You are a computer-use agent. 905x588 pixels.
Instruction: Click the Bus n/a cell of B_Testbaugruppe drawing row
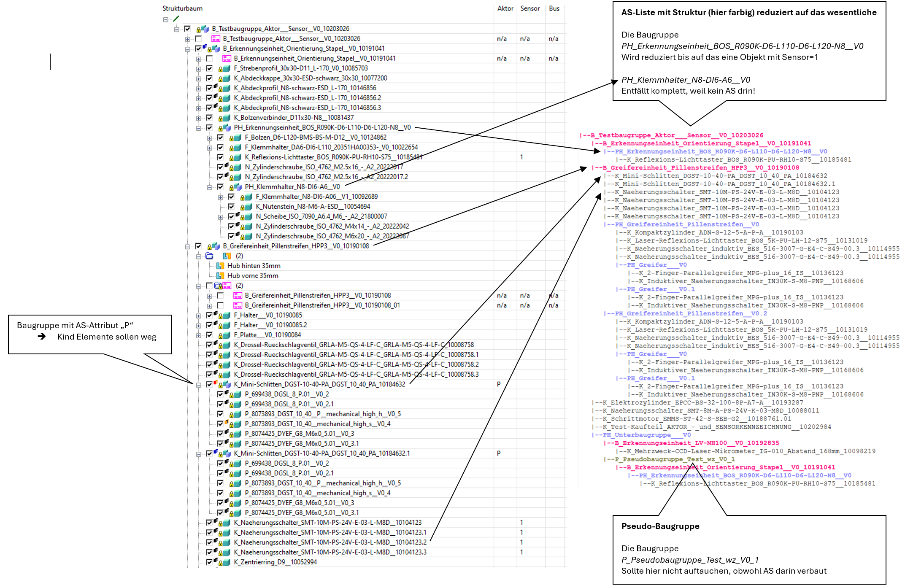[553, 39]
